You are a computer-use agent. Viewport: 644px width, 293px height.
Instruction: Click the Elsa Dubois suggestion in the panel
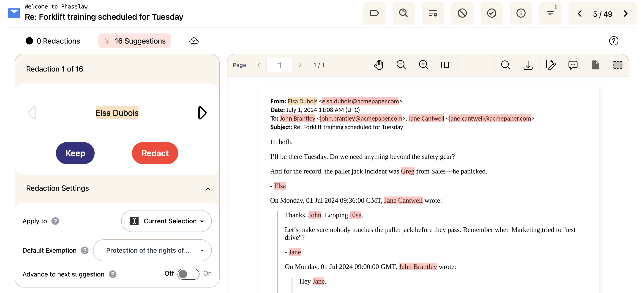click(x=117, y=113)
